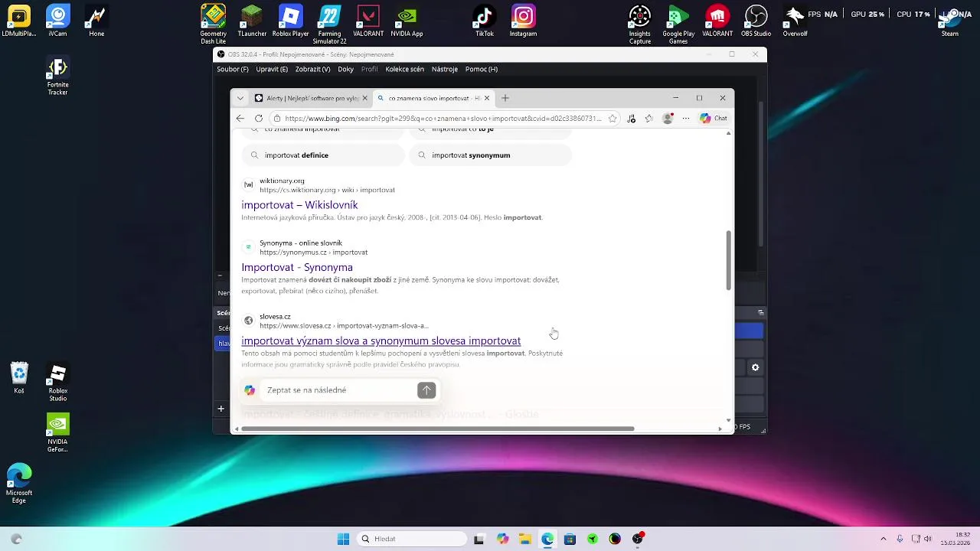The height and width of the screenshot is (551, 980).
Task: Open slovesa.cz importovat význam slova result
Action: click(381, 341)
